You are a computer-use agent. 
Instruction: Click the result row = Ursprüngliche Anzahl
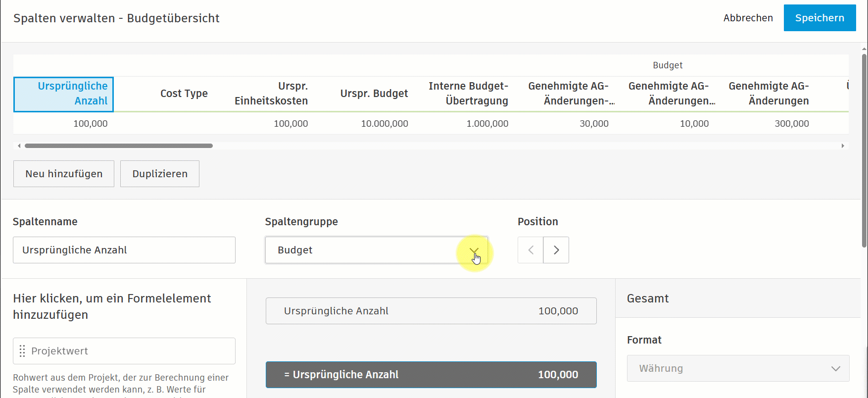coord(431,375)
